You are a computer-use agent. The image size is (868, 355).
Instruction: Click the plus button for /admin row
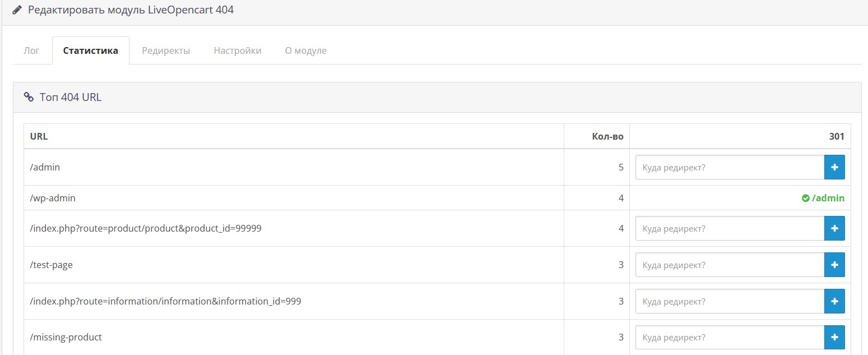click(834, 167)
